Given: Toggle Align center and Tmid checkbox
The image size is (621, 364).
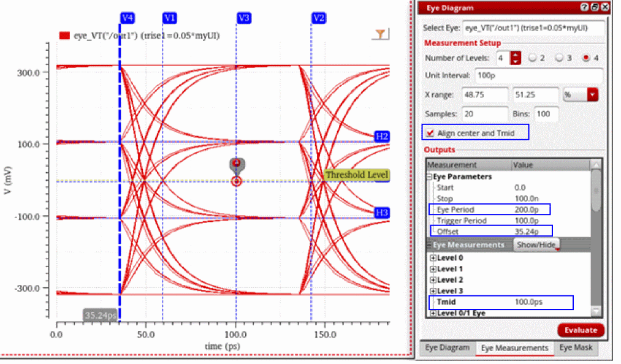Looking at the screenshot, I should tap(430, 133).
